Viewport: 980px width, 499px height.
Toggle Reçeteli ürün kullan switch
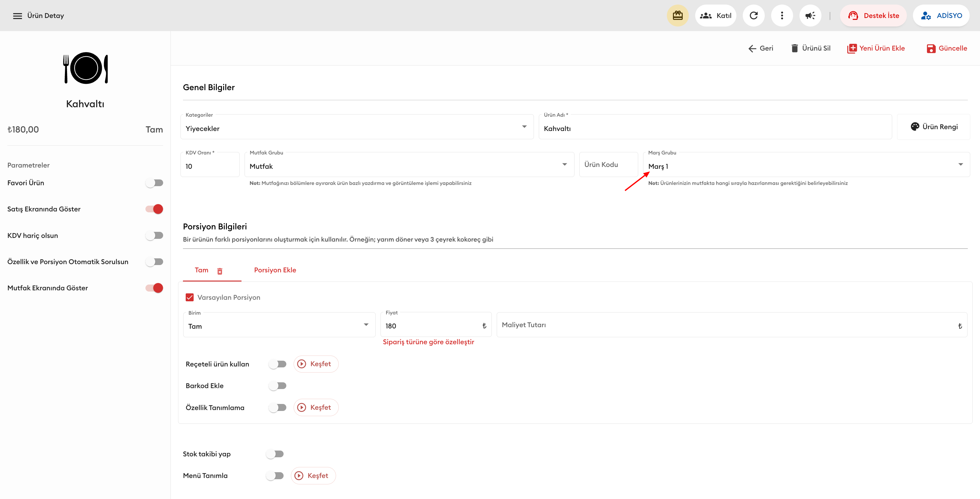(277, 364)
